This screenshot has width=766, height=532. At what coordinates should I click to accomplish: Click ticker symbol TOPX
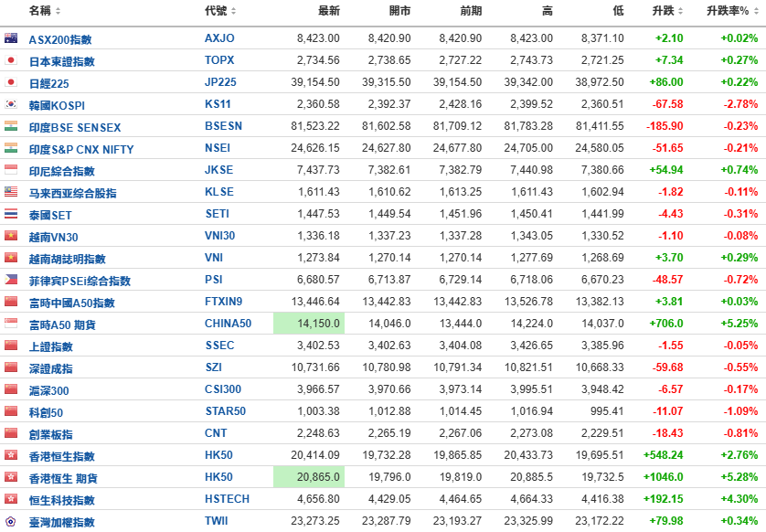click(x=219, y=60)
